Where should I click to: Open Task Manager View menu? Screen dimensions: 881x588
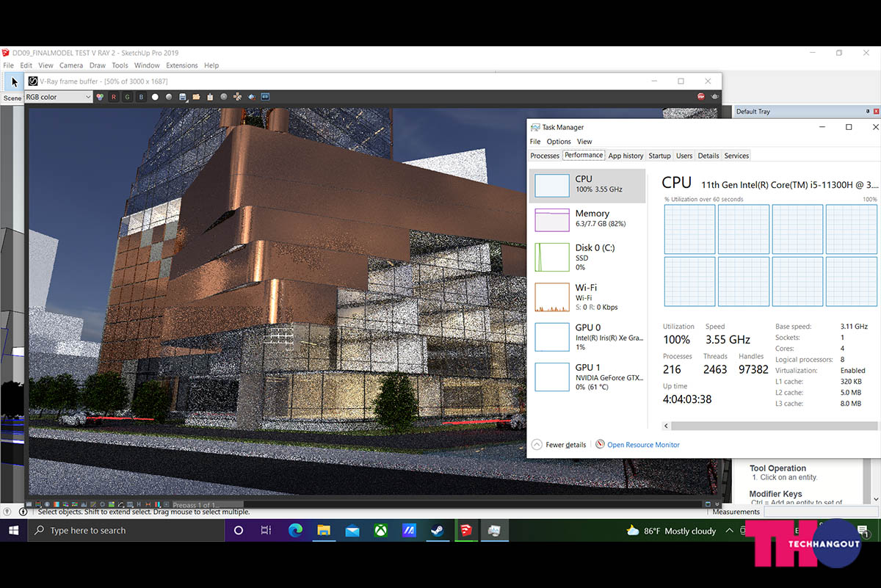click(584, 142)
